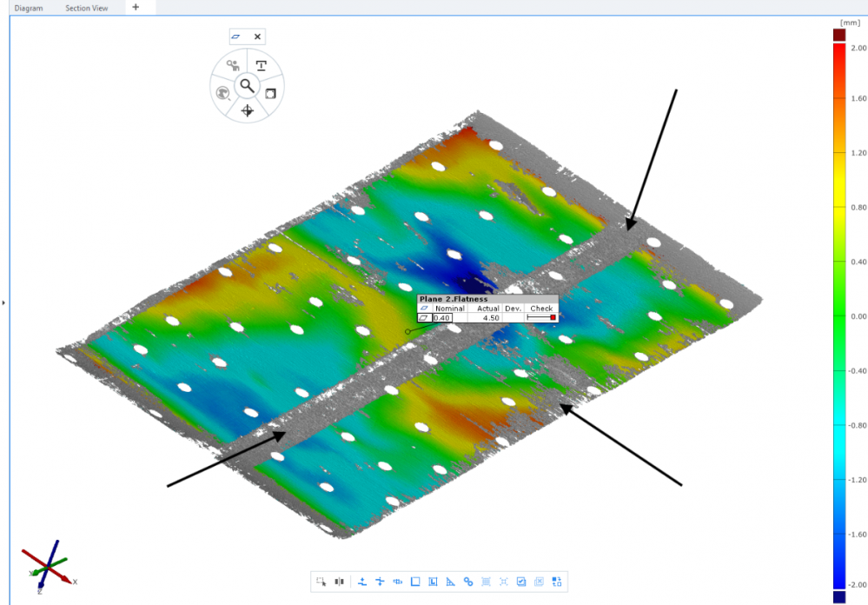Click the rectangle selection tool in bottom toolbar
This screenshot has width=868, height=605.
point(321,582)
